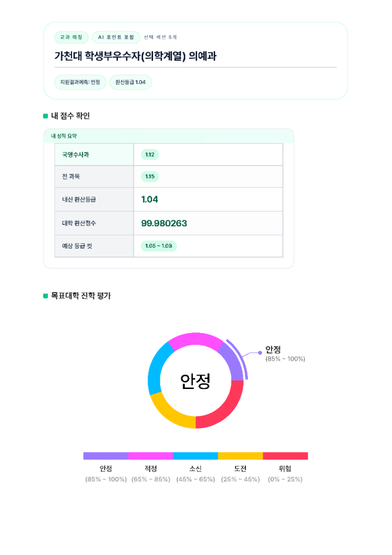Click the "선택 섹션 5개" text
Screen dimensions: 392x555
pos(160,38)
